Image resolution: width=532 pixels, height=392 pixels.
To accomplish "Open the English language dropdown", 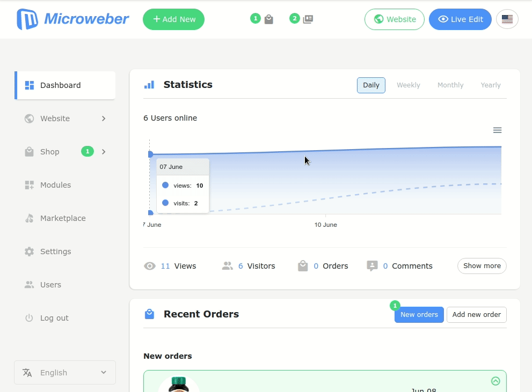I will point(65,373).
